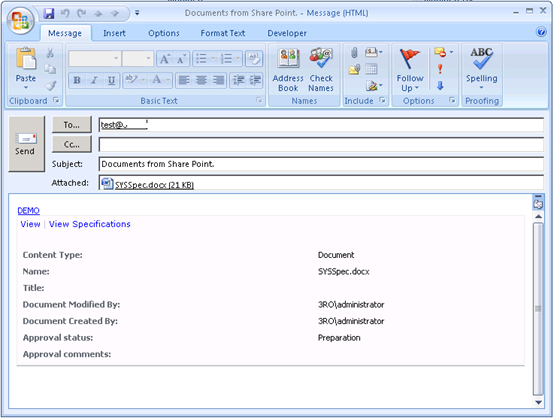Open the font size combo box
The width and height of the screenshot is (554, 418).
138,58
